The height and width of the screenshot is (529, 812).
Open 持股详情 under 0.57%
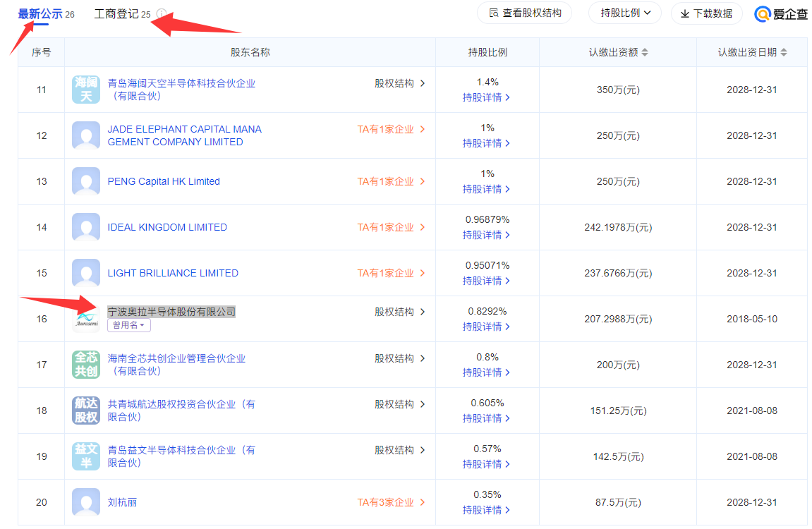tap(486, 464)
